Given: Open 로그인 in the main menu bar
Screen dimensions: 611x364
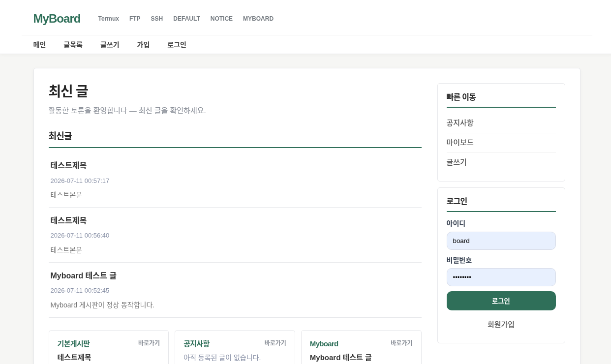Looking at the screenshot, I should 177,45.
